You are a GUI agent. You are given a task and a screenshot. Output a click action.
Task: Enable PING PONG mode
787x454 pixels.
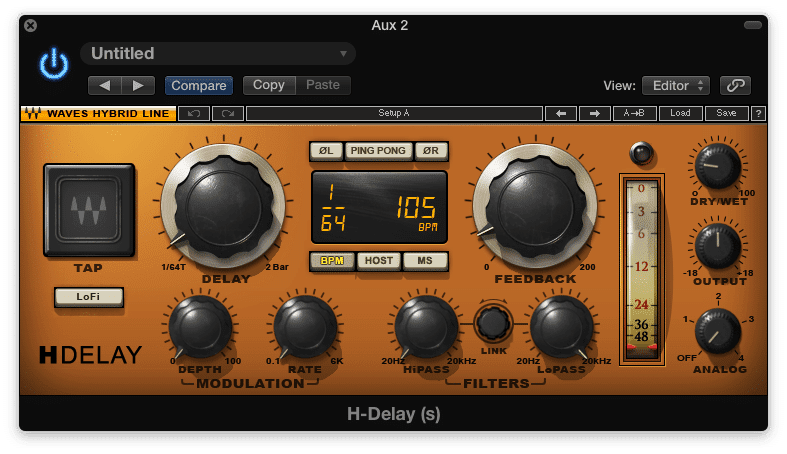pos(378,150)
